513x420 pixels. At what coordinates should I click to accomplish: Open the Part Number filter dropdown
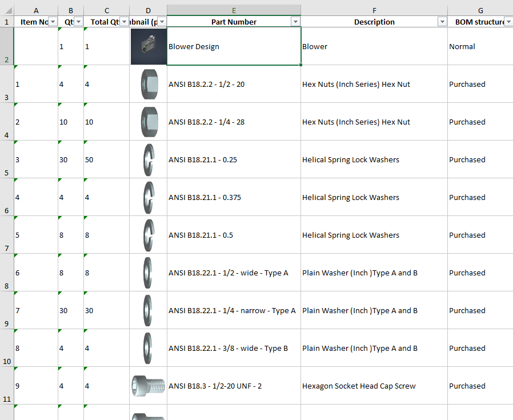click(296, 22)
